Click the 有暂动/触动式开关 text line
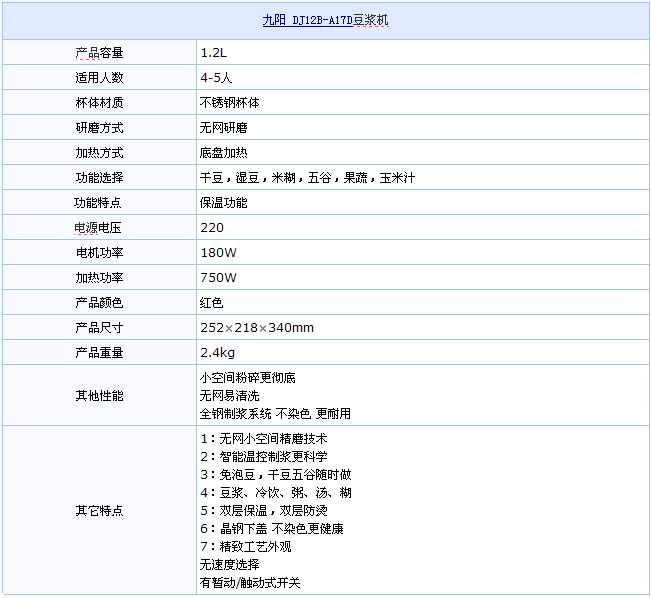The height and width of the screenshot is (598, 651). point(249,582)
